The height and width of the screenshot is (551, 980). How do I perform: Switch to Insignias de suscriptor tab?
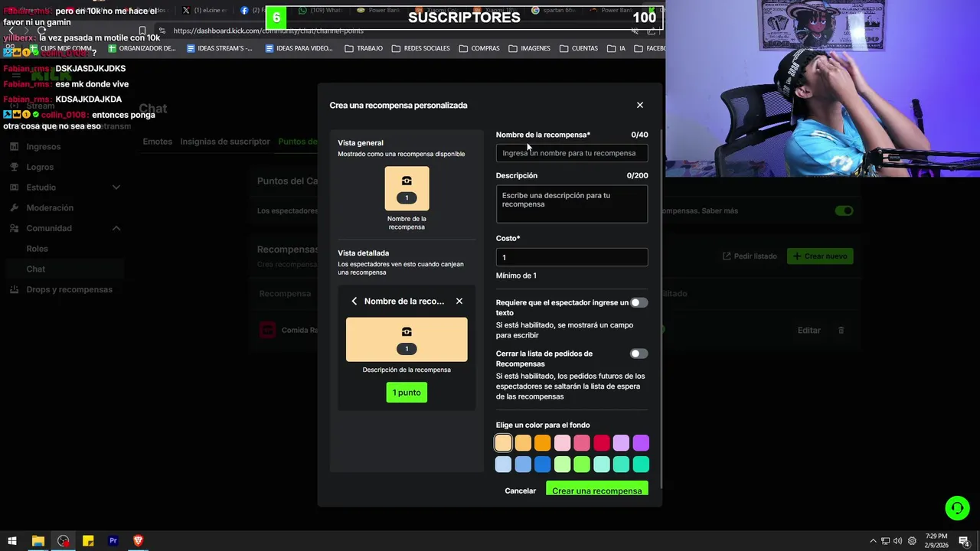click(225, 142)
